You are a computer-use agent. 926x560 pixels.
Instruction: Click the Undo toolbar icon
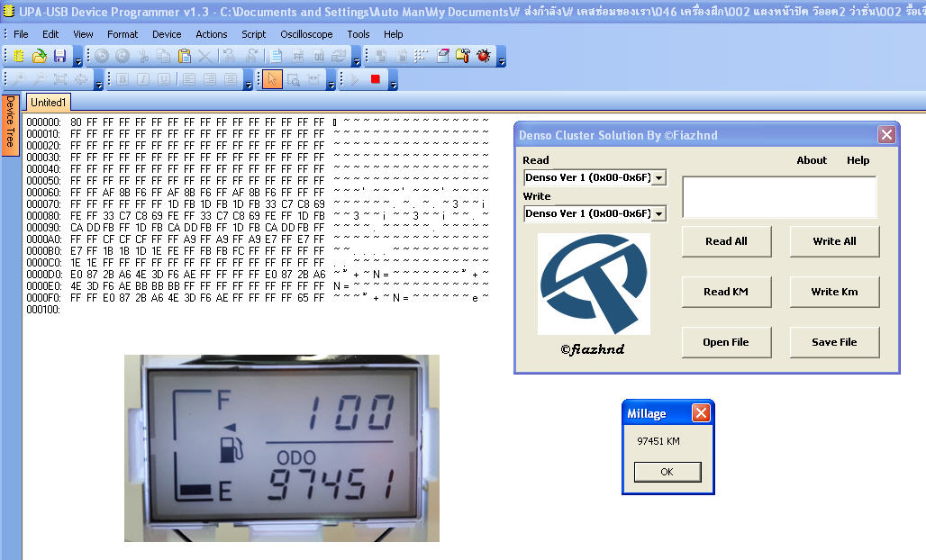point(102,56)
